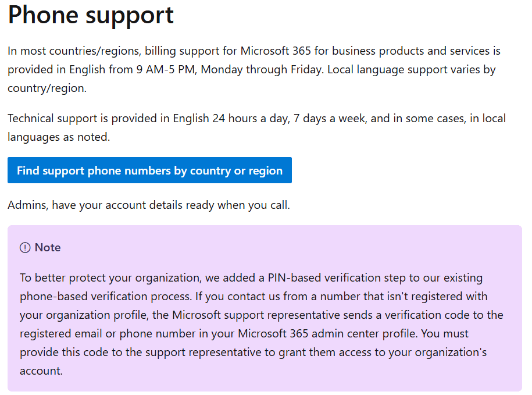Open the country support phone numbers list
Screen dimensions: 532x395
(149, 170)
